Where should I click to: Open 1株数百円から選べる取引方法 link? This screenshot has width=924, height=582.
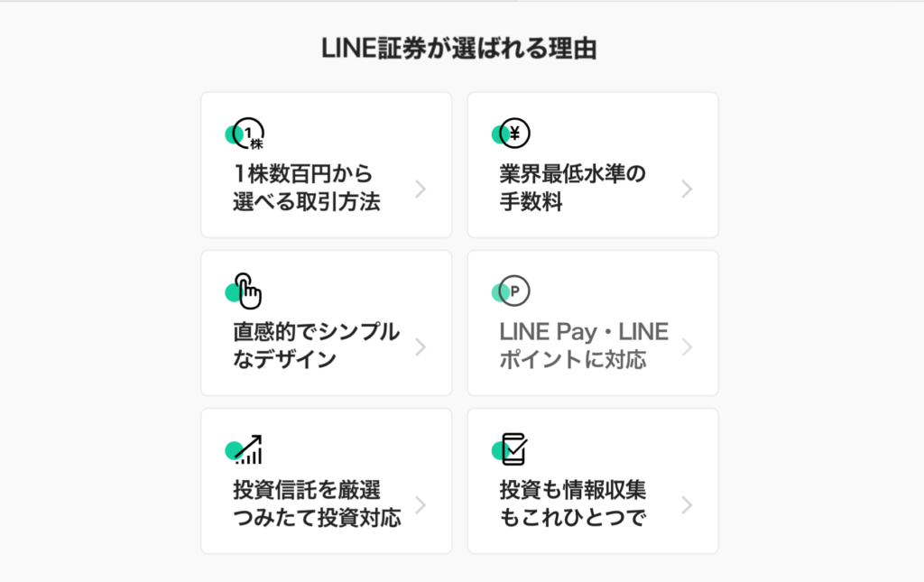307,188
